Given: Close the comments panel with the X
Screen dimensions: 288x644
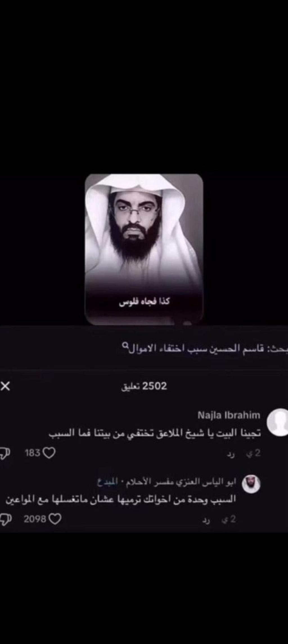Looking at the screenshot, I should (5, 386).
